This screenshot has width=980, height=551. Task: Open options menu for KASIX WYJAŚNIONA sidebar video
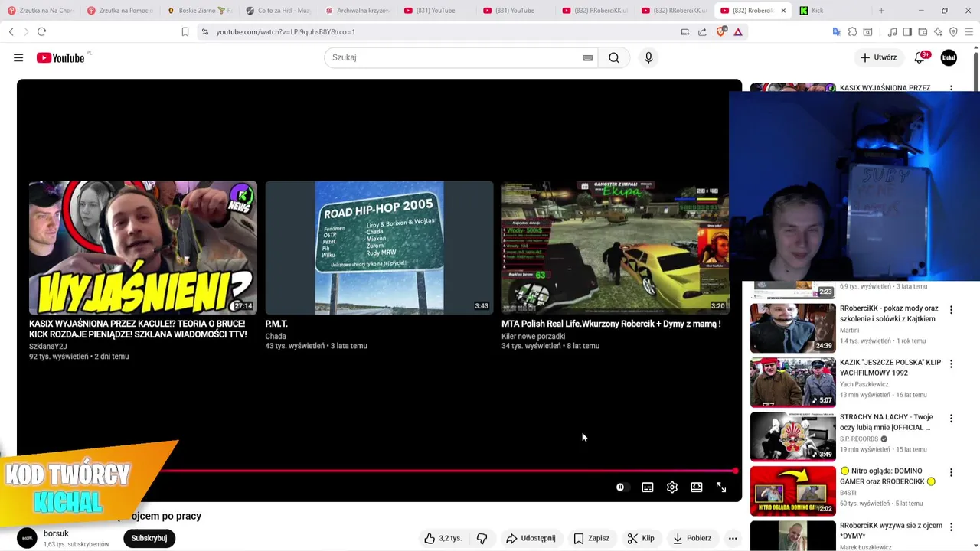[x=951, y=88]
